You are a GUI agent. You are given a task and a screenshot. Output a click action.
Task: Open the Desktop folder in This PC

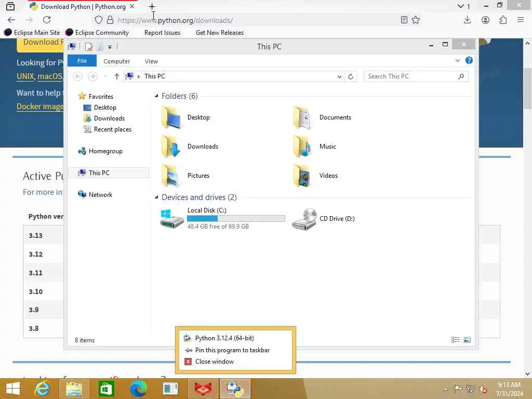(x=185, y=117)
